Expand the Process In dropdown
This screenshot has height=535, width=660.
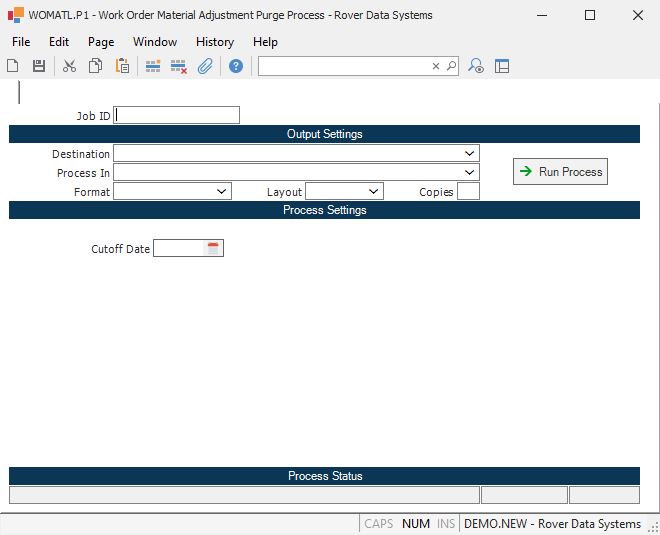click(x=470, y=172)
